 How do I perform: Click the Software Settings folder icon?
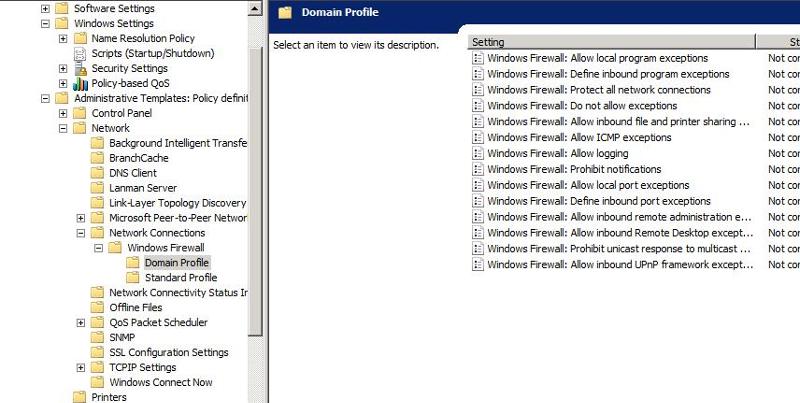[62, 8]
